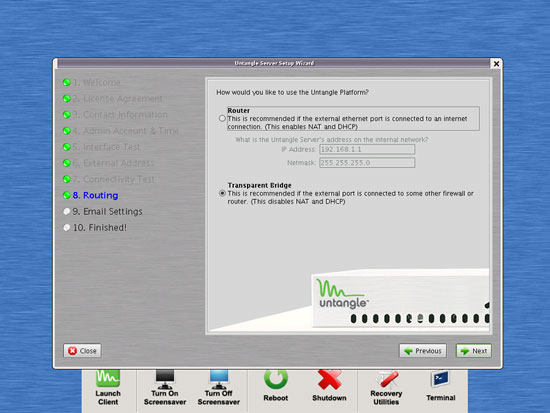Screen dimensions: 550x413
Task: Select the Transparent Bridge radio option
Action: click(222, 193)
